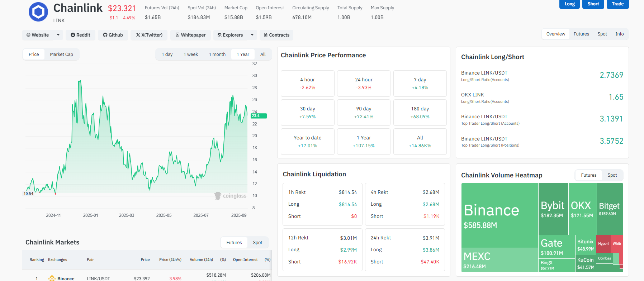644x281 pixels.
Task: Click the current price marker 23.4
Action: [x=259, y=116]
